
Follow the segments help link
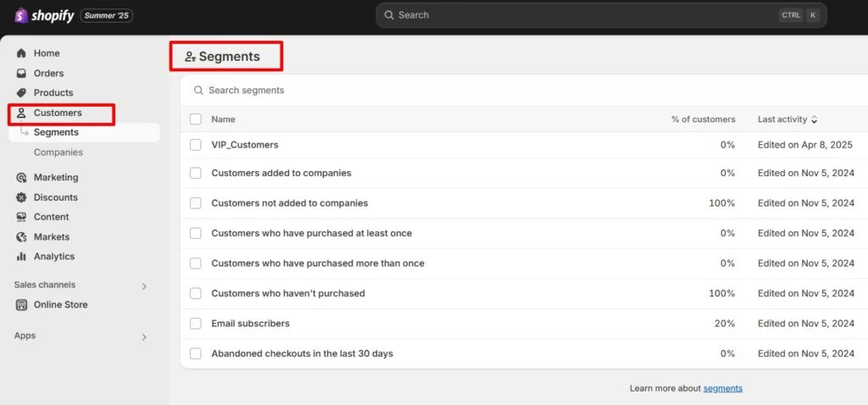point(723,388)
